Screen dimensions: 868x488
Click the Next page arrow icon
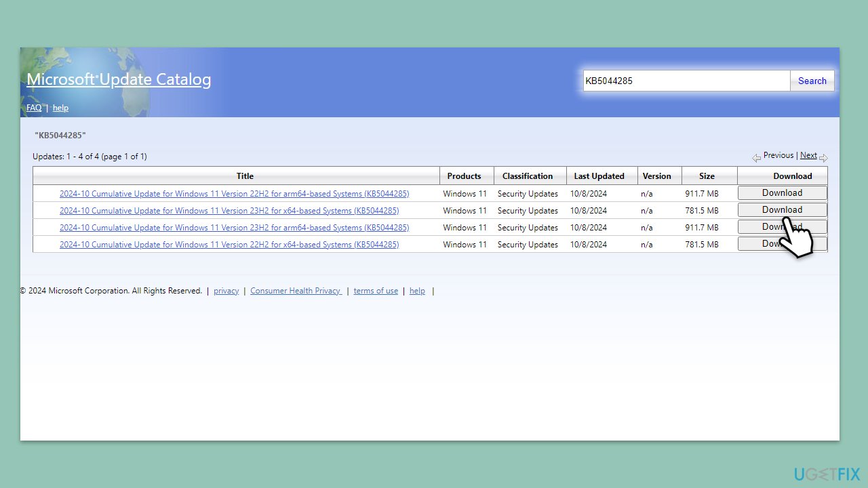pos(823,158)
